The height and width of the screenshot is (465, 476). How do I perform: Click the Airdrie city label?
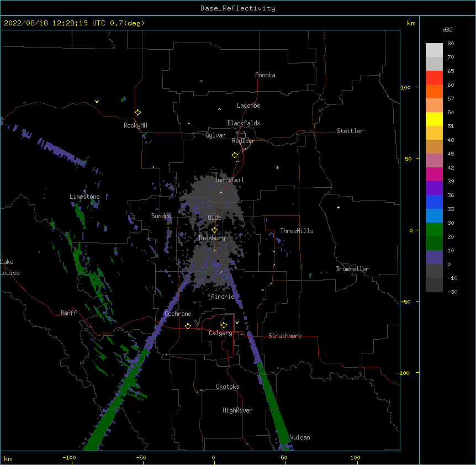click(223, 297)
